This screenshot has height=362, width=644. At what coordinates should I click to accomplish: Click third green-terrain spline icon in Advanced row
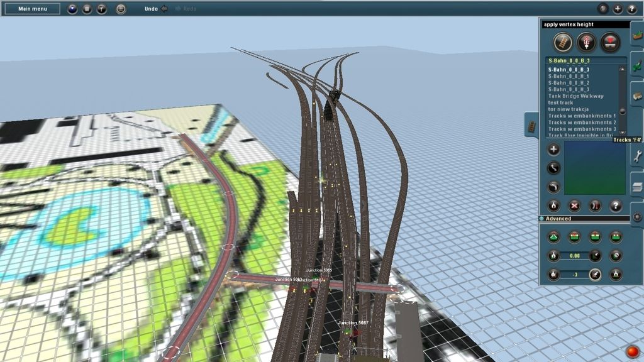click(595, 237)
